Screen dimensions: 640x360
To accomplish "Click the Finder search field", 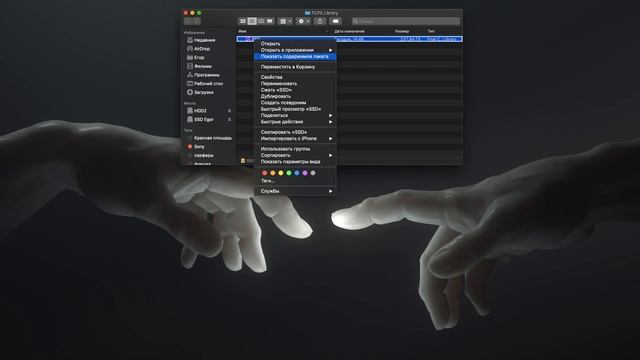I will coord(406,21).
